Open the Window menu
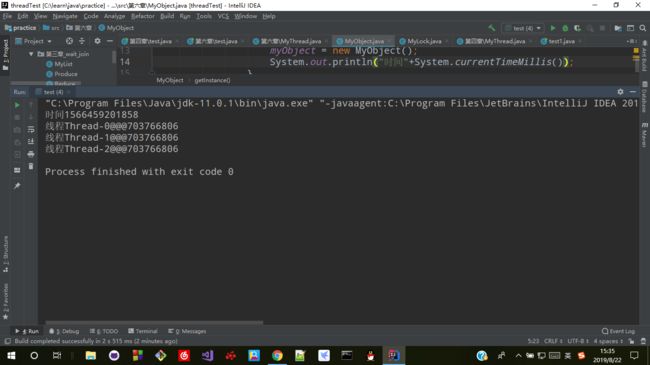This screenshot has height=365, width=650. click(x=245, y=16)
